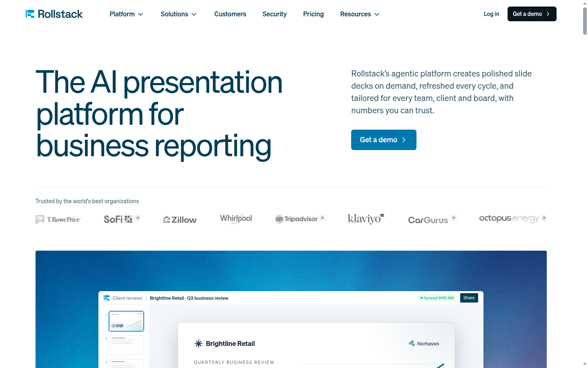Click the Synced 9:00 AM status badge
The height and width of the screenshot is (368, 588).
[437, 298]
